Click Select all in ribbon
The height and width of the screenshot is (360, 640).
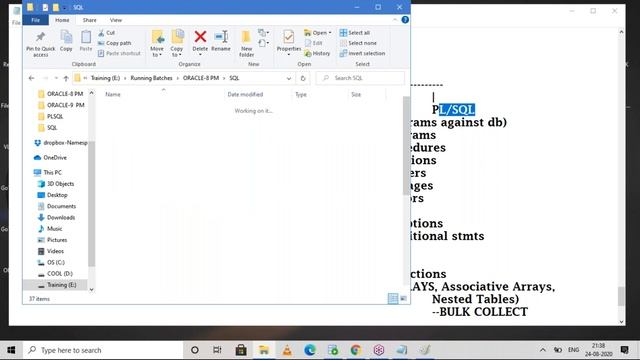(355, 33)
